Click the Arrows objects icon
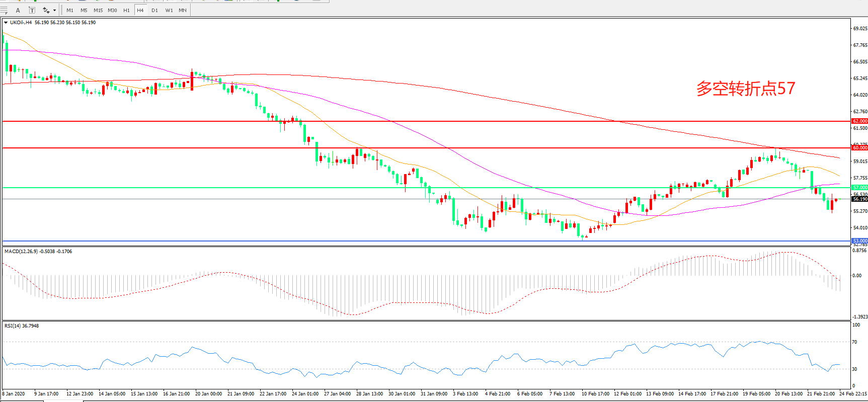This screenshot has width=868, height=402. point(46,10)
